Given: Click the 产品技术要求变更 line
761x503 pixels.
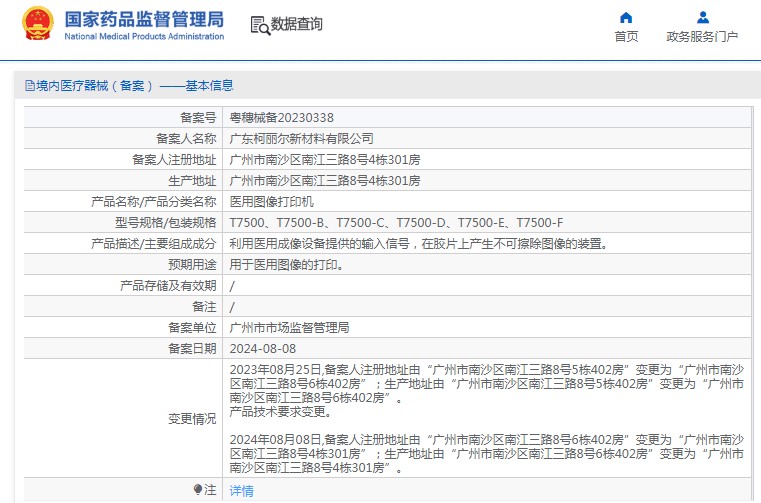Looking at the screenshot, I should 281,412.
